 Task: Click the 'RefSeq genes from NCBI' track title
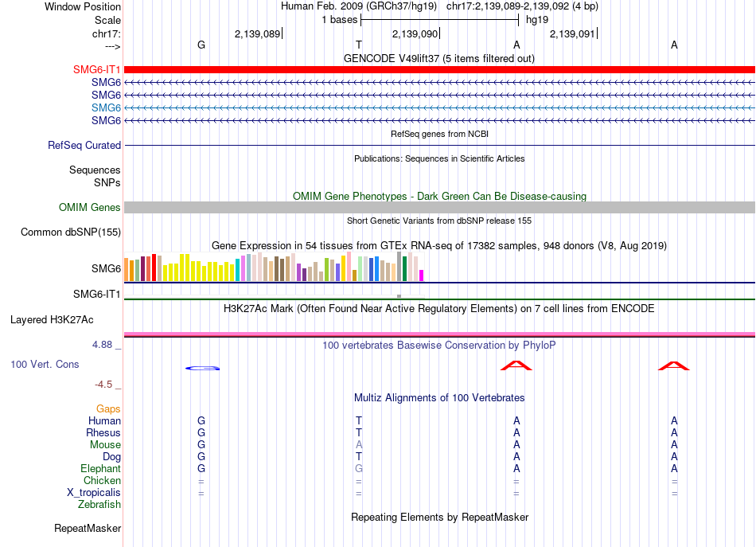439,134
